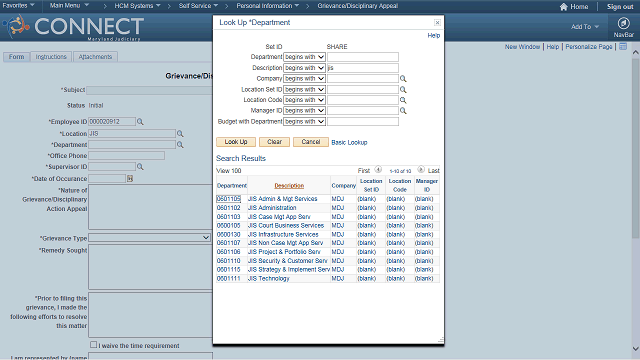The height and width of the screenshot is (360, 640).
Task: Click the Manager ID lookup magnifier
Action: [x=403, y=111]
